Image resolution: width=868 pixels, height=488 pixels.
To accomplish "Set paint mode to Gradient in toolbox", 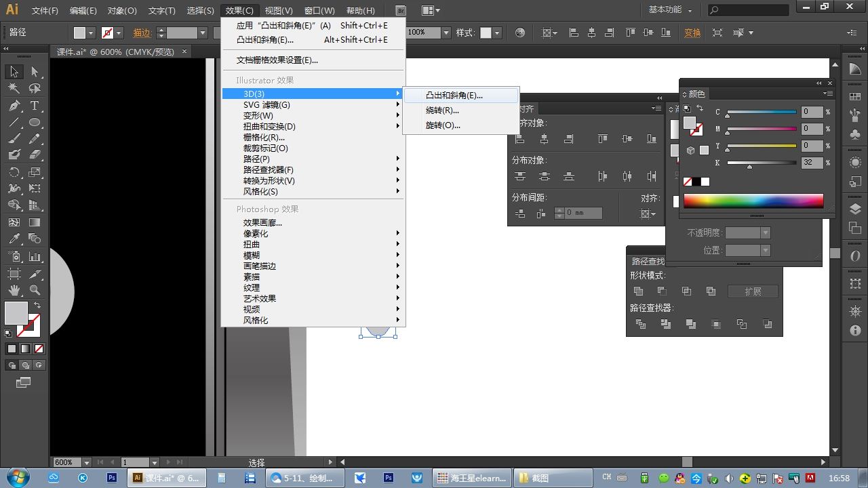I will point(25,349).
